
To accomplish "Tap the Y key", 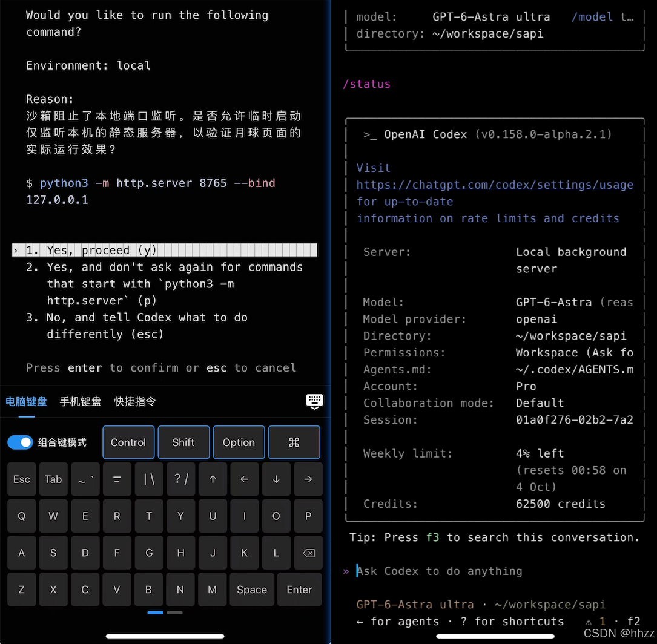I will point(180,516).
